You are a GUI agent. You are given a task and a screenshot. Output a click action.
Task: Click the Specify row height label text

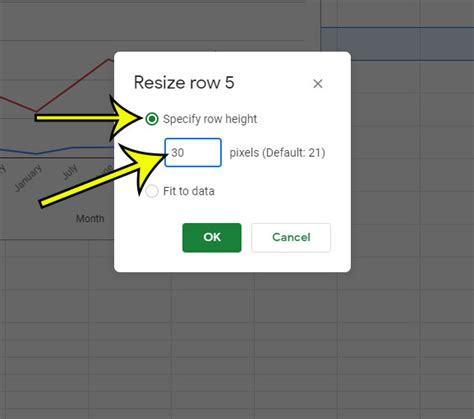click(x=210, y=119)
